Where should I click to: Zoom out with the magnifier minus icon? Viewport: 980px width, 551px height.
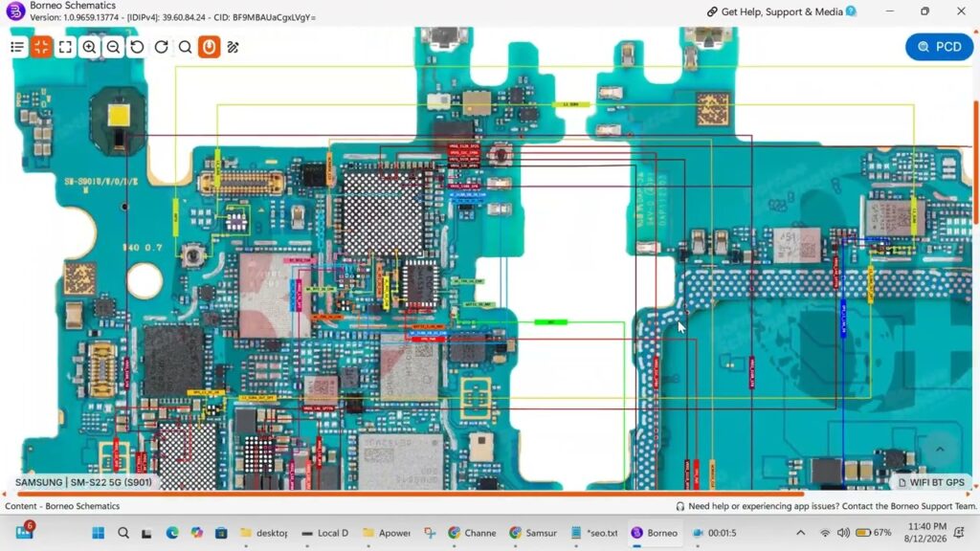pos(113,47)
